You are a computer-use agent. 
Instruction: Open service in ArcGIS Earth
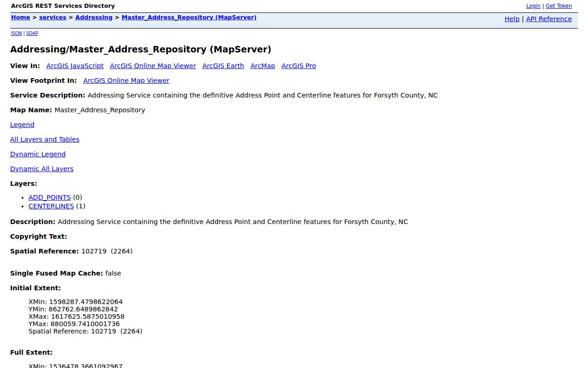pos(223,66)
